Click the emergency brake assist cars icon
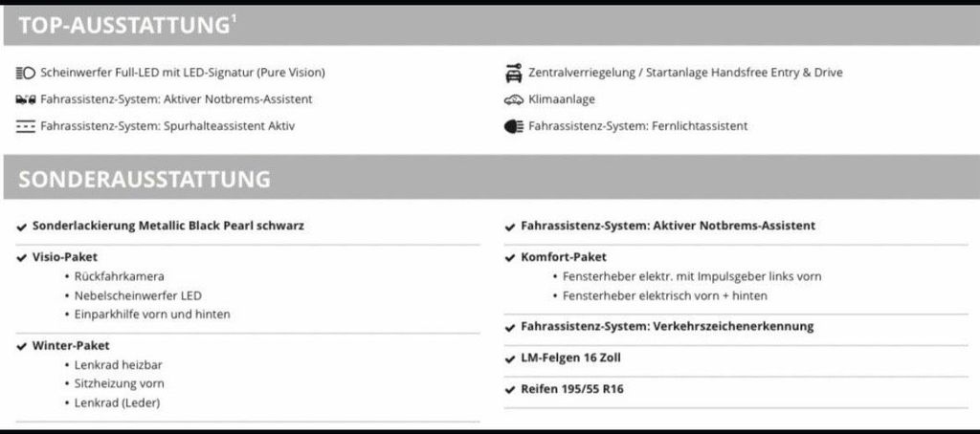The height and width of the screenshot is (434, 980). pyautogui.click(x=26, y=99)
